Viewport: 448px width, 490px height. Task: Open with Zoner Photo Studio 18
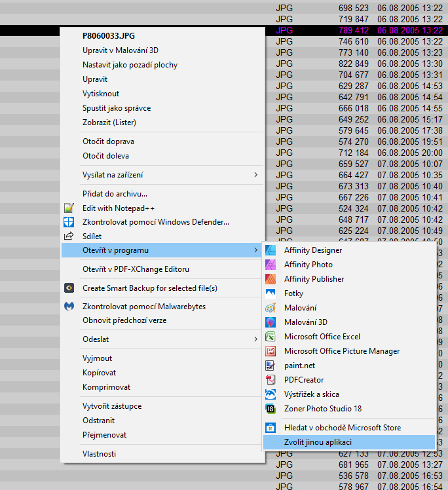pos(349,408)
